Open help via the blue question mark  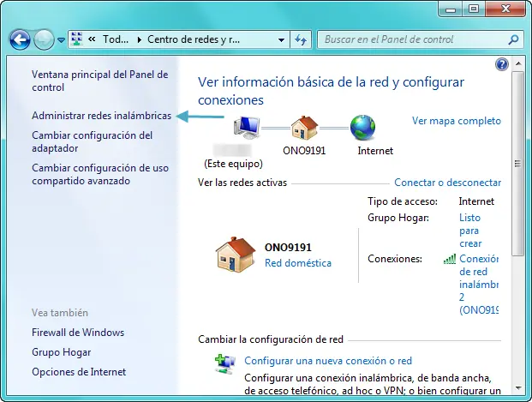(x=502, y=64)
